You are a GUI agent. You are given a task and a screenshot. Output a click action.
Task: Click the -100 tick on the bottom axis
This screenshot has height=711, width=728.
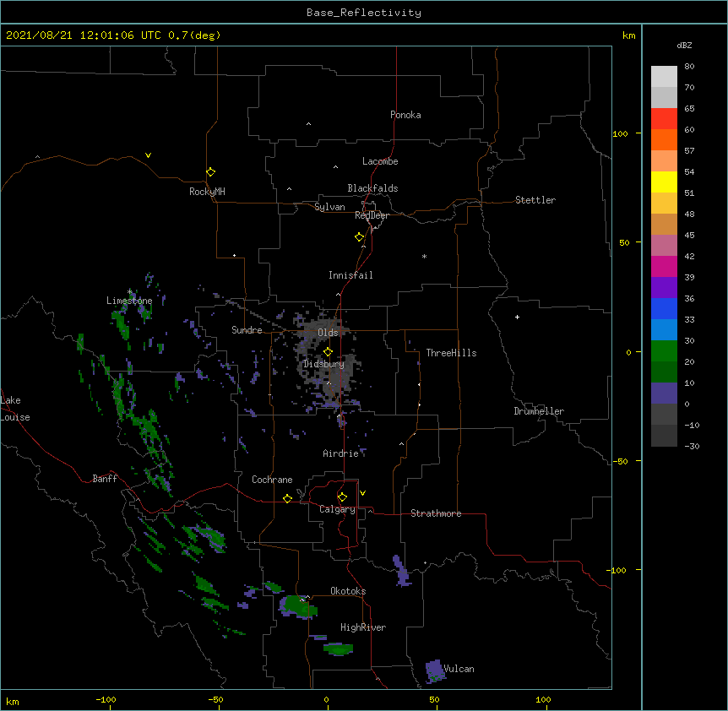click(x=106, y=699)
